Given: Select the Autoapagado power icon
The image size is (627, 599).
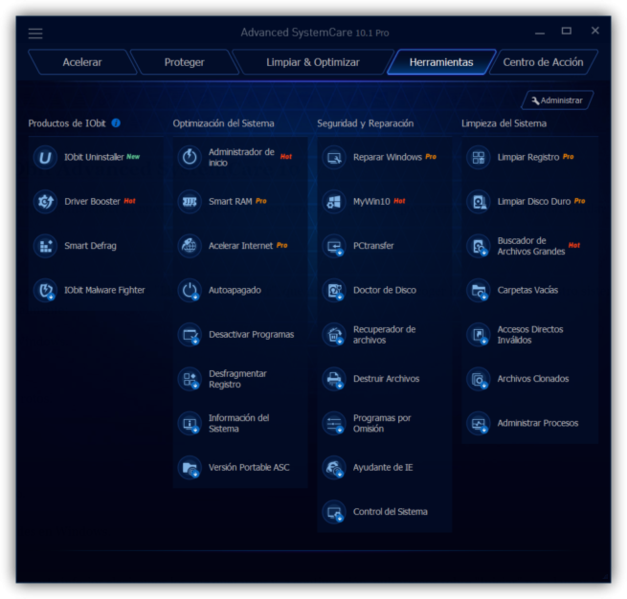Looking at the screenshot, I should [190, 290].
